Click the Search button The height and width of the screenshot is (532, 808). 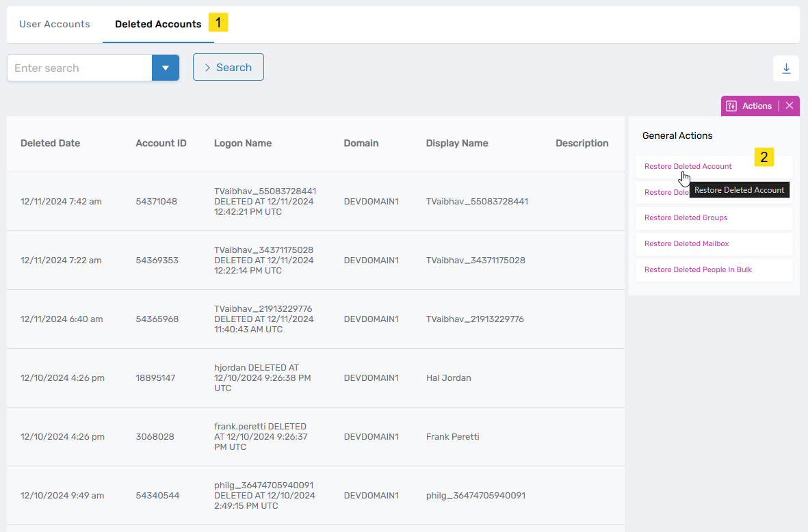[228, 68]
